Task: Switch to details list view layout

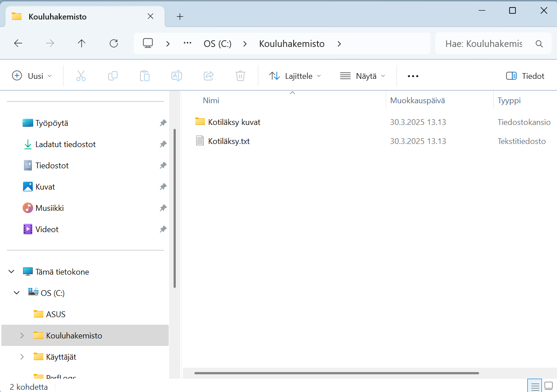Action: [535, 385]
